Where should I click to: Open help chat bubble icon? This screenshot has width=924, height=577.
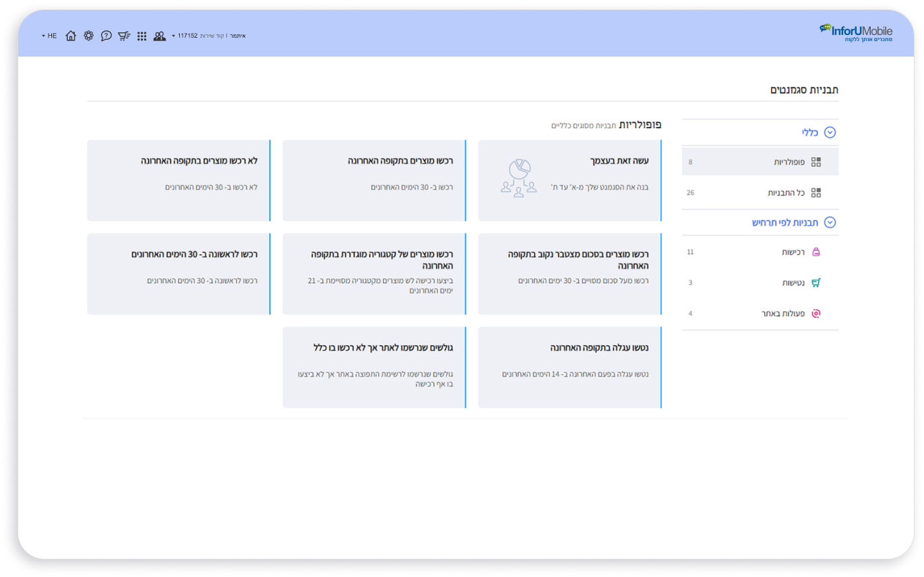point(106,36)
